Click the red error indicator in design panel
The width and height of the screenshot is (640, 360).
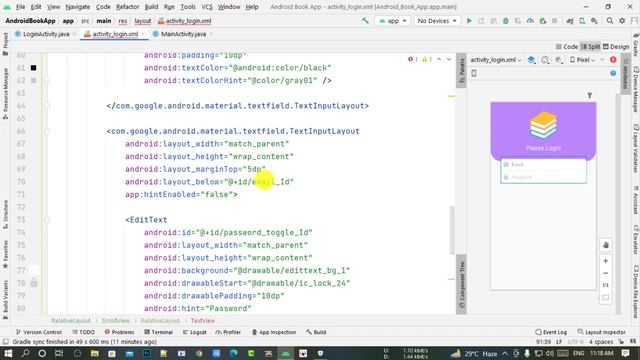coord(613,60)
